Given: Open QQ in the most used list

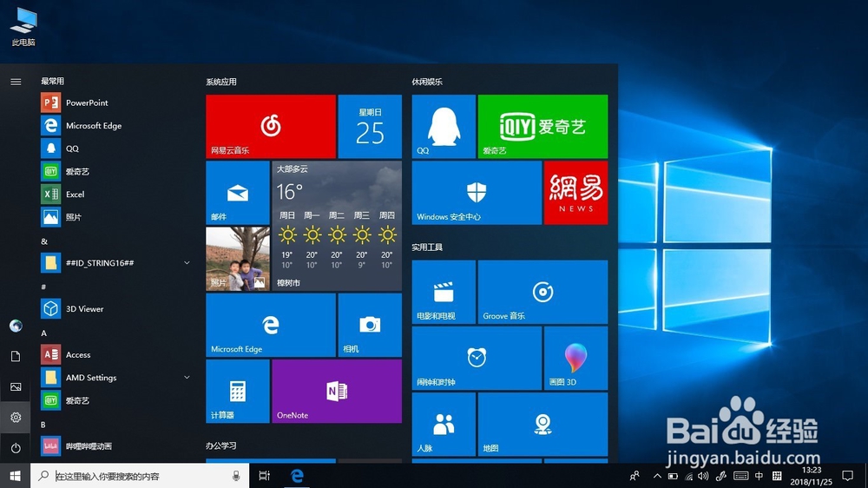Looking at the screenshot, I should (x=115, y=148).
